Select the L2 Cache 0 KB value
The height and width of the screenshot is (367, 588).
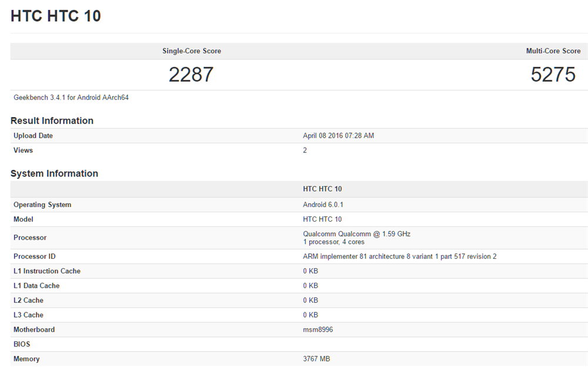pyautogui.click(x=310, y=301)
